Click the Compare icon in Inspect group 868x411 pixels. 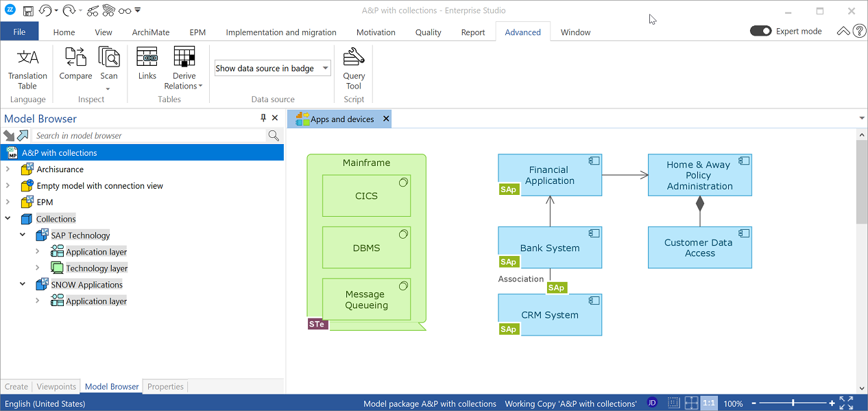75,64
